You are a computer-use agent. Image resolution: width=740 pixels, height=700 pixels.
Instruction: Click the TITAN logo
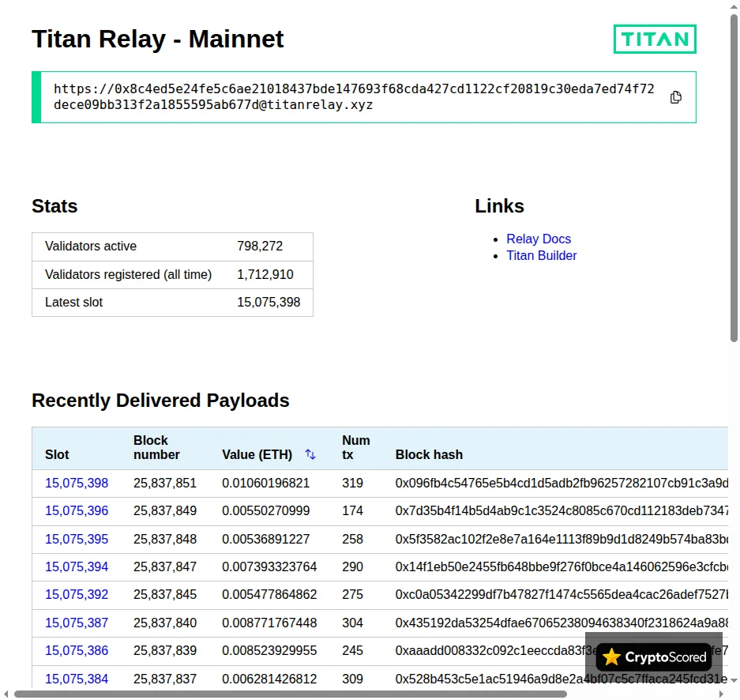(655, 39)
